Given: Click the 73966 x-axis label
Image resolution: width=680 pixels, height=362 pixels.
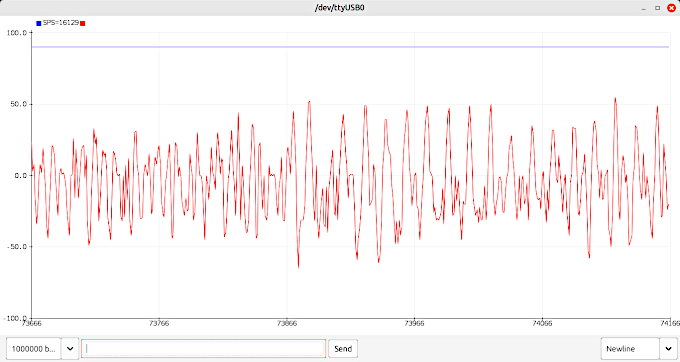Looking at the screenshot, I should coord(414,323).
